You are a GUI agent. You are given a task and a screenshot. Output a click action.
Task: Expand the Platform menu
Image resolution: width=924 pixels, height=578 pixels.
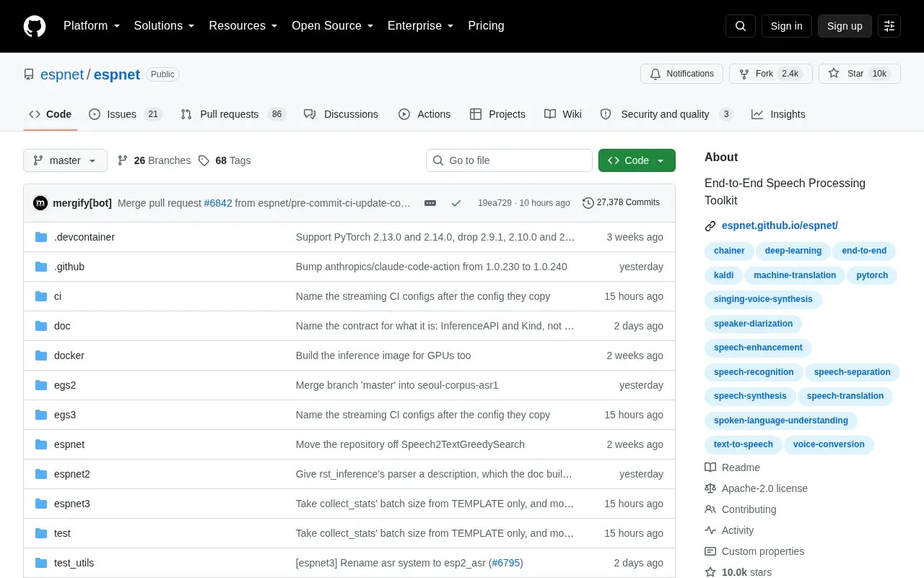tap(92, 26)
